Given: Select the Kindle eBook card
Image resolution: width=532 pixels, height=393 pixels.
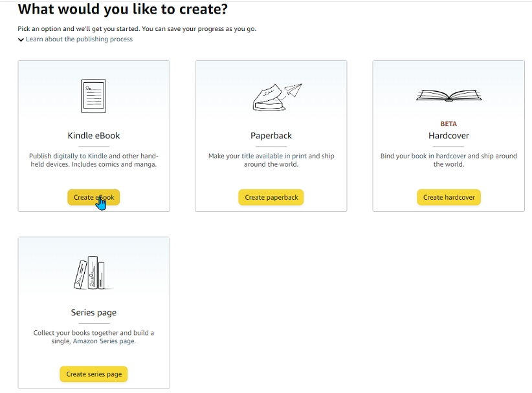Looking at the screenshot, I should pos(93,135).
